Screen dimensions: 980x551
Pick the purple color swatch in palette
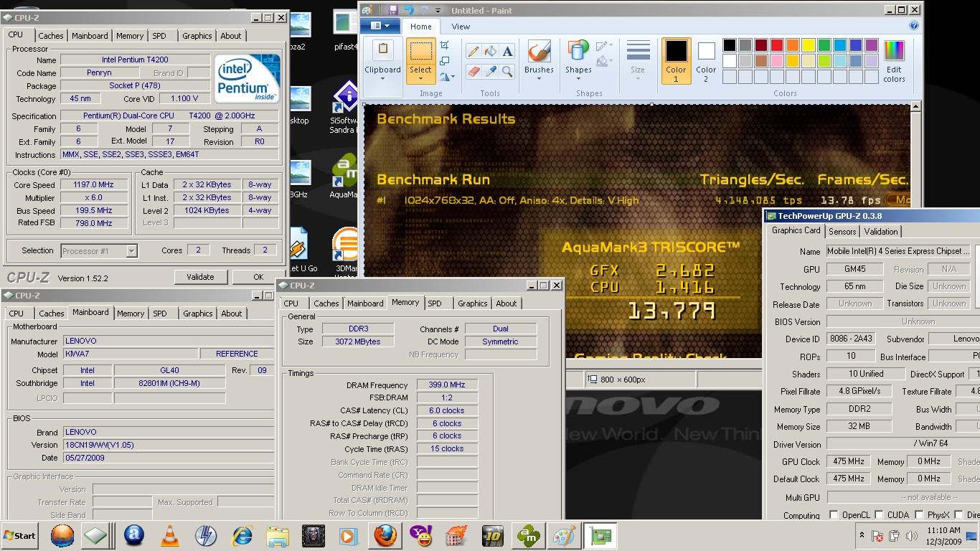pos(871,45)
